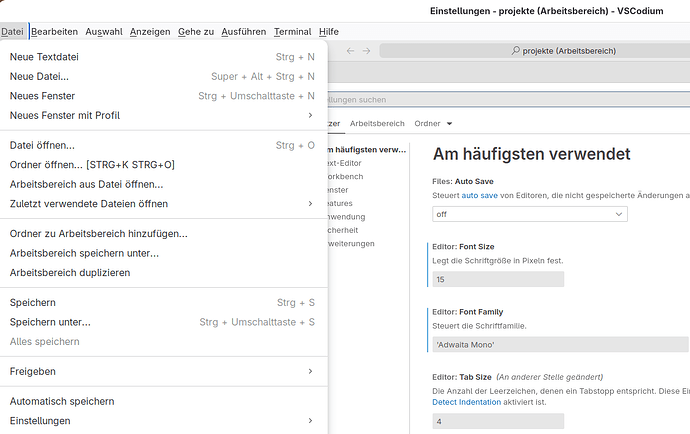Screen dimensions: 690x434
Task: Choose Neue Datei...
Action: [x=164, y=76]
